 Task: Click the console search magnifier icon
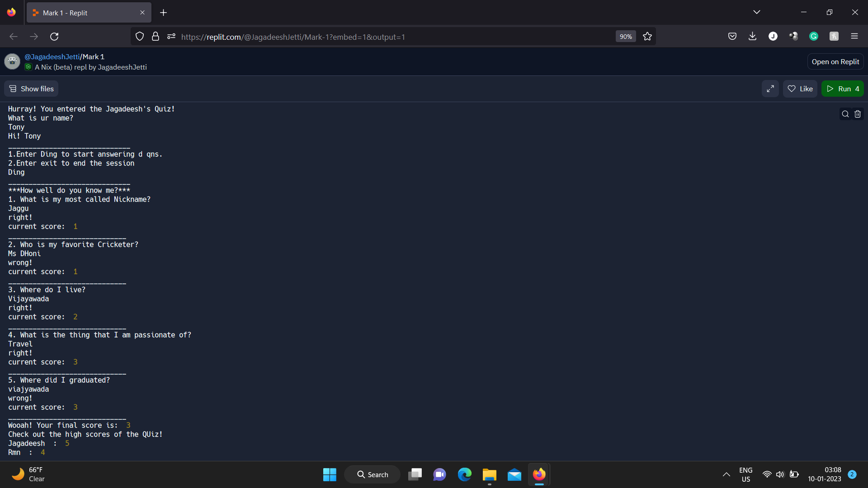(845, 114)
